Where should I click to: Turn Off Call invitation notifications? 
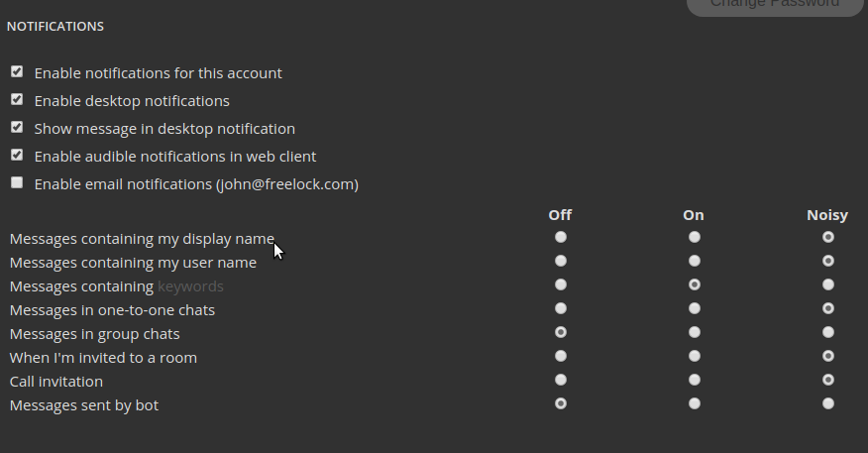click(x=561, y=381)
